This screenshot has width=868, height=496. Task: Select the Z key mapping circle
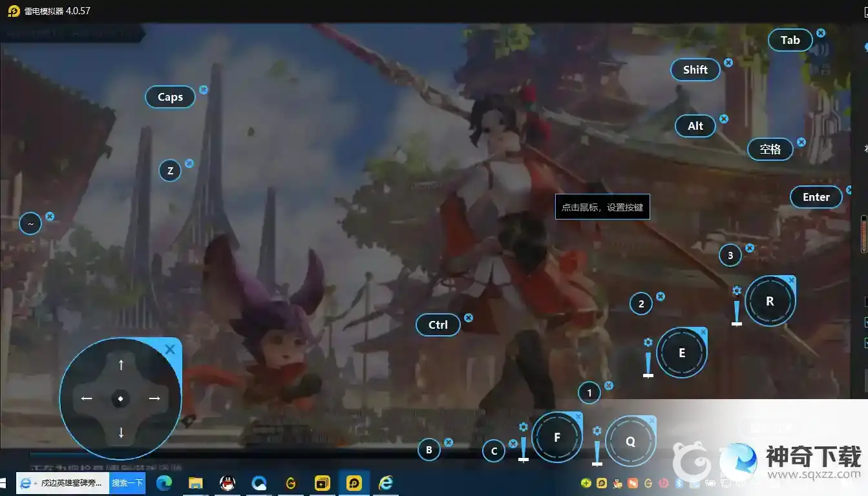click(x=170, y=170)
